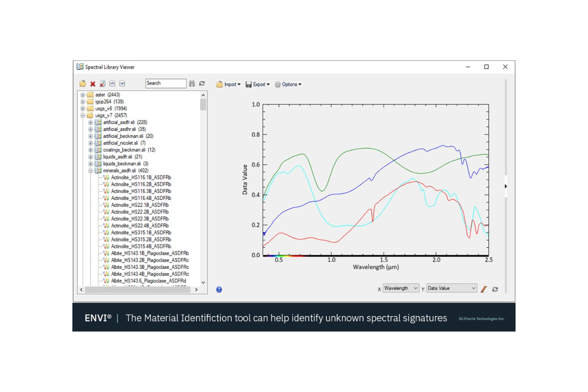Open a spectral library file
Viewport: 588px width, 392px height.
(82, 83)
